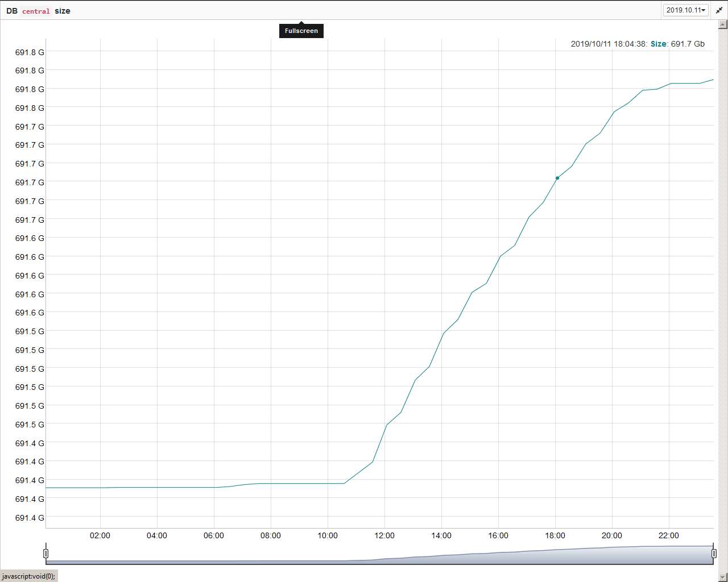Screen dimensions: 728x582
Task: Click the 10:00 x-axis label
Action: (x=328, y=535)
